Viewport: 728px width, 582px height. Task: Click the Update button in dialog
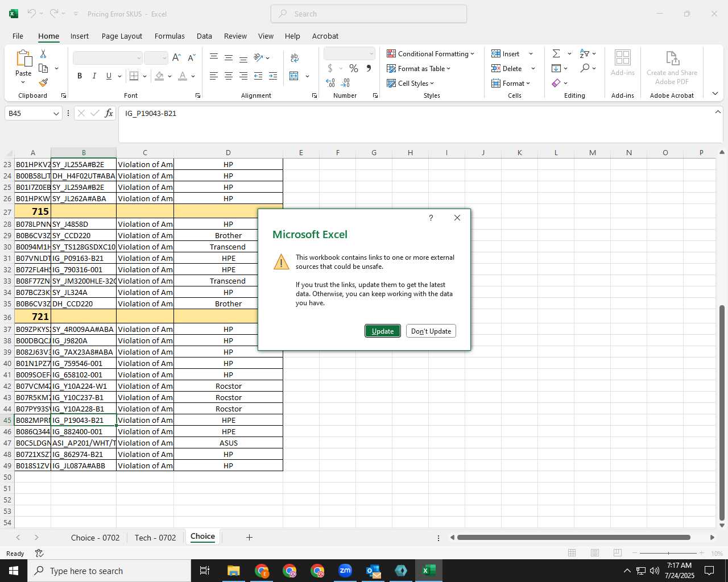(x=383, y=331)
